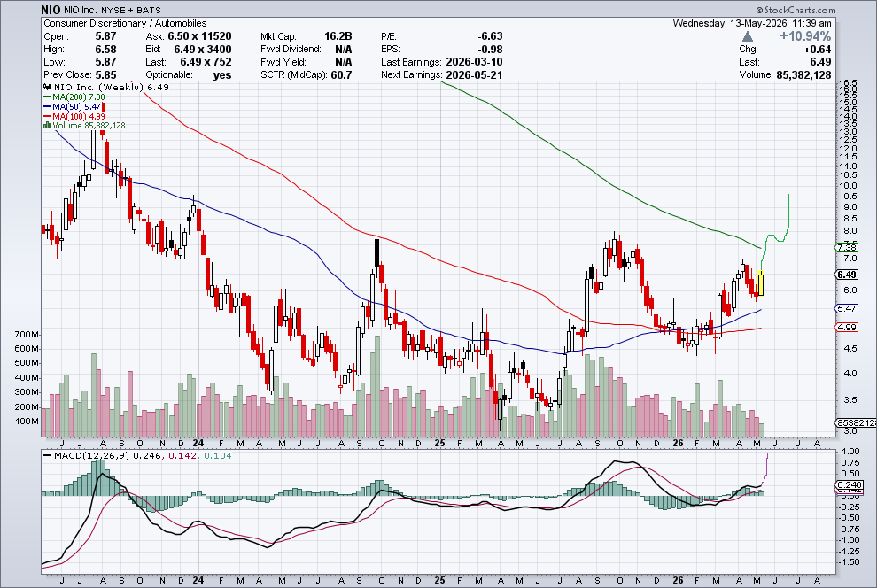The image size is (877, 588).
Task: Click the SCTR (MidCap) value 60.7
Action: pos(341,75)
